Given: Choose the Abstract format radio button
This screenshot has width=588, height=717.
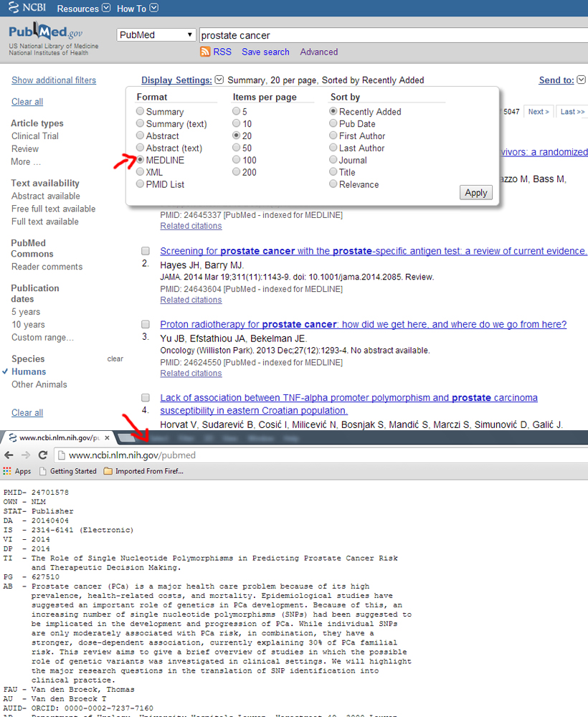Looking at the screenshot, I should click(x=141, y=136).
